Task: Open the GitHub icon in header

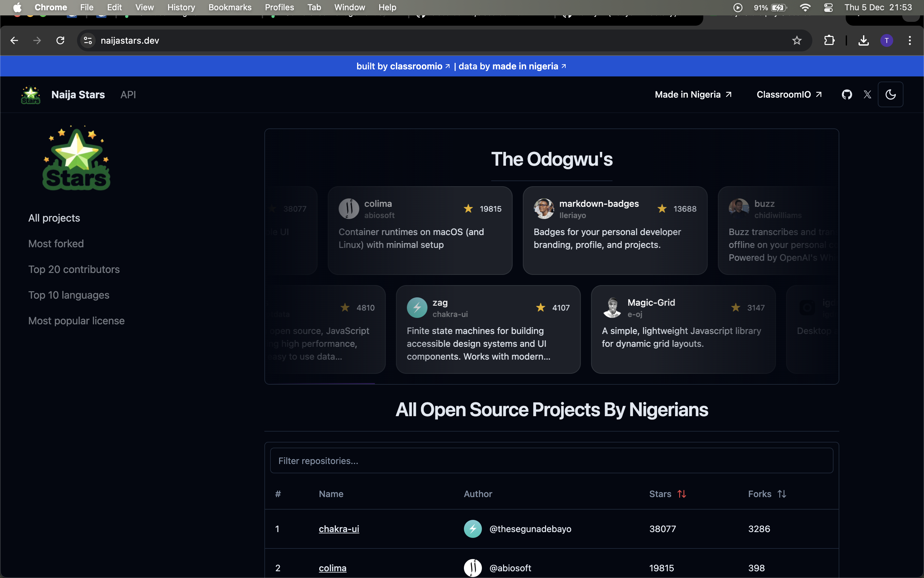Action: [x=847, y=94]
